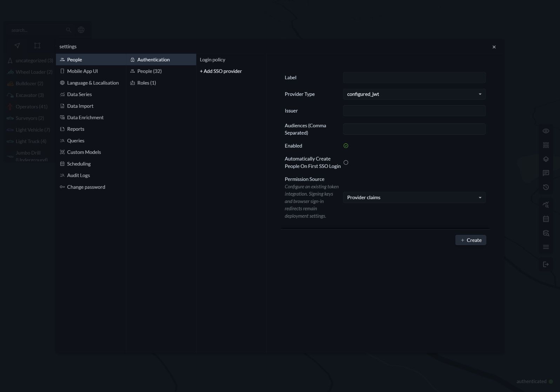Select the Excavator (3) group
Image resolution: width=560 pixels, height=392 pixels.
(31, 95)
